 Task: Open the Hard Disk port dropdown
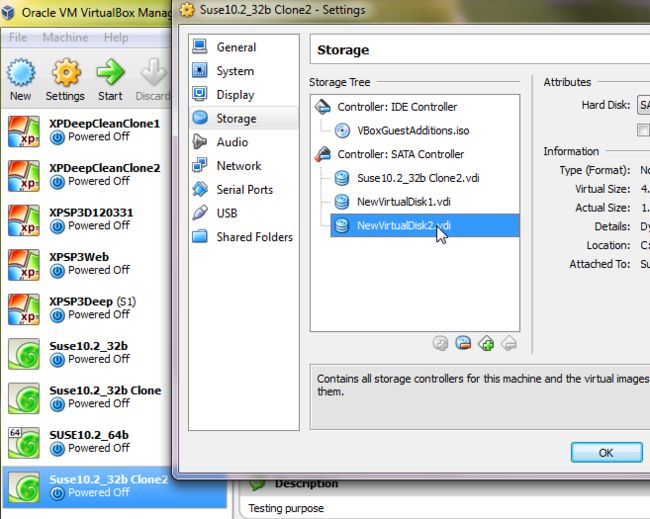tap(643, 105)
